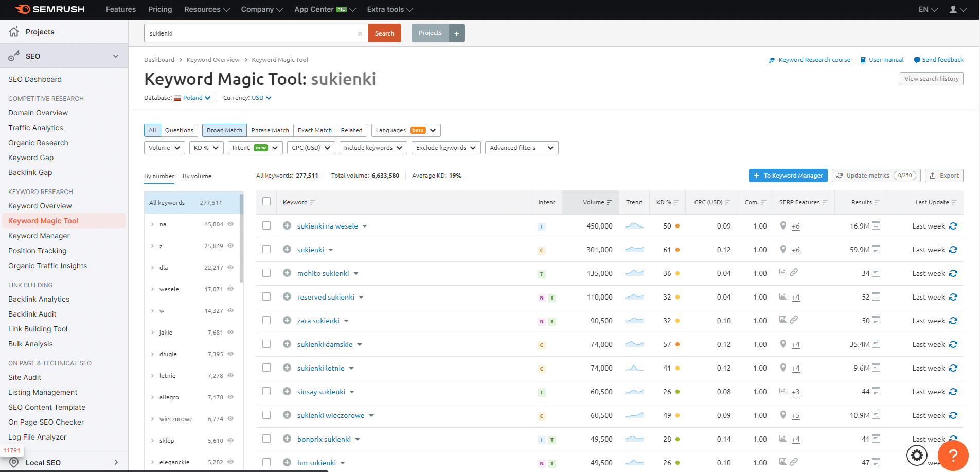Add 'mohito sukienki' via plus icon
The image size is (980, 472).
287,273
